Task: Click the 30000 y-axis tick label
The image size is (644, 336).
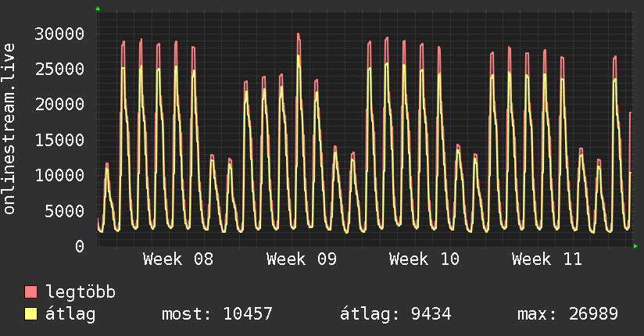Action: (x=59, y=34)
